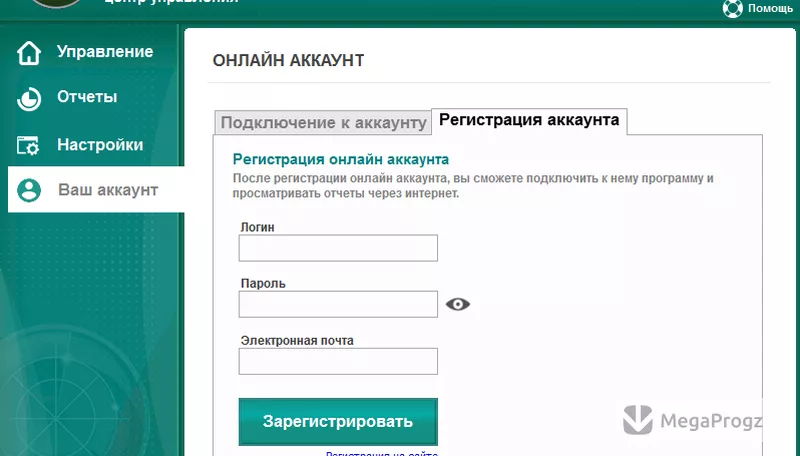The height and width of the screenshot is (456, 800).
Task: Focus the Логин input field
Action: (x=338, y=248)
